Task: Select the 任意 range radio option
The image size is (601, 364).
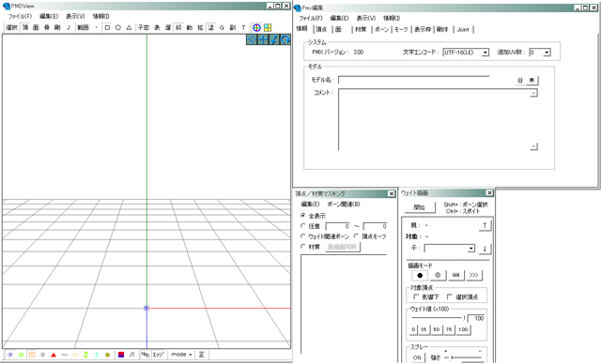Action: [x=303, y=226]
